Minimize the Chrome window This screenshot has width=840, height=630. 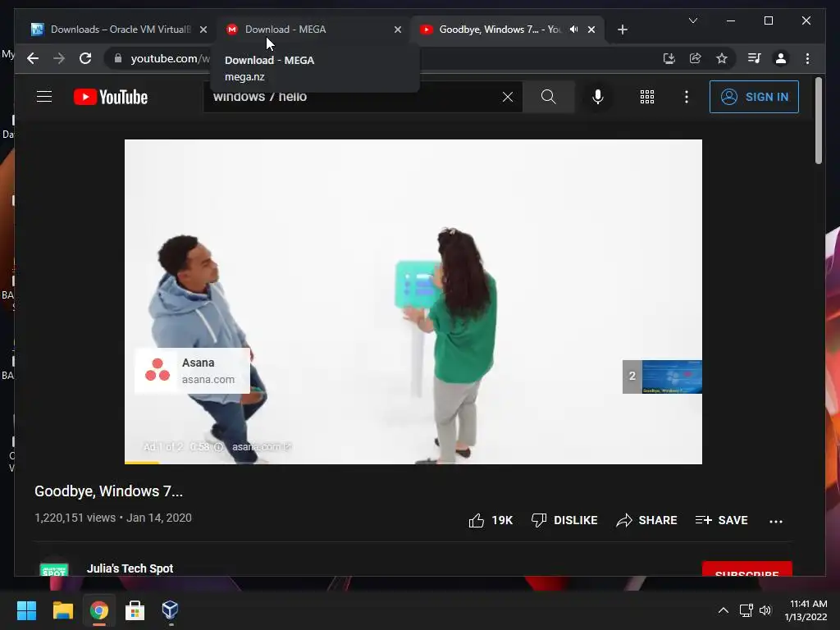(x=731, y=21)
